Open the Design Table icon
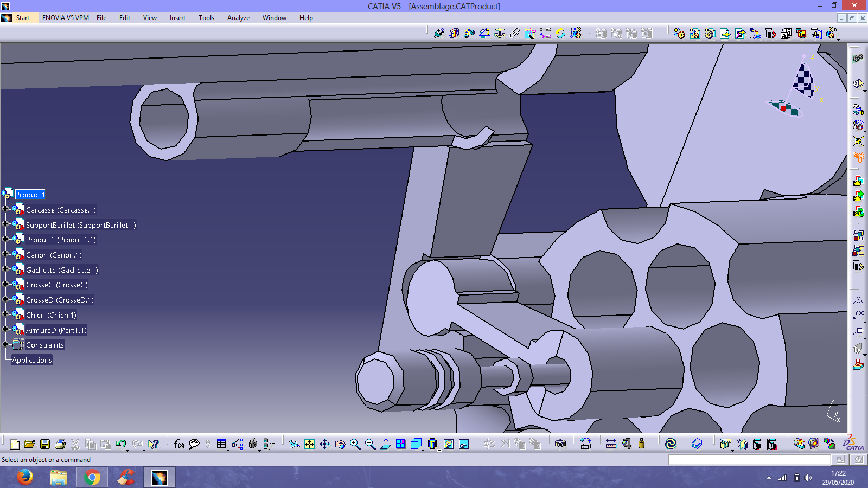This screenshot has height=488, width=868. click(221, 444)
